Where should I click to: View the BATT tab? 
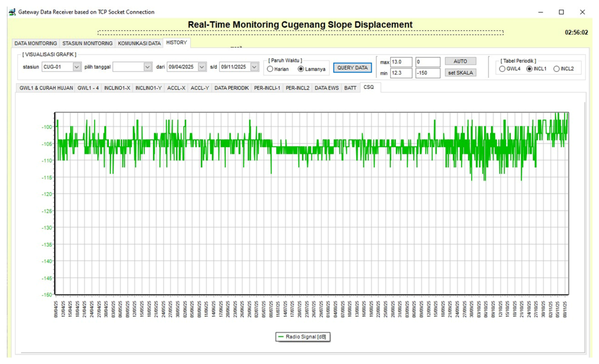(x=350, y=88)
